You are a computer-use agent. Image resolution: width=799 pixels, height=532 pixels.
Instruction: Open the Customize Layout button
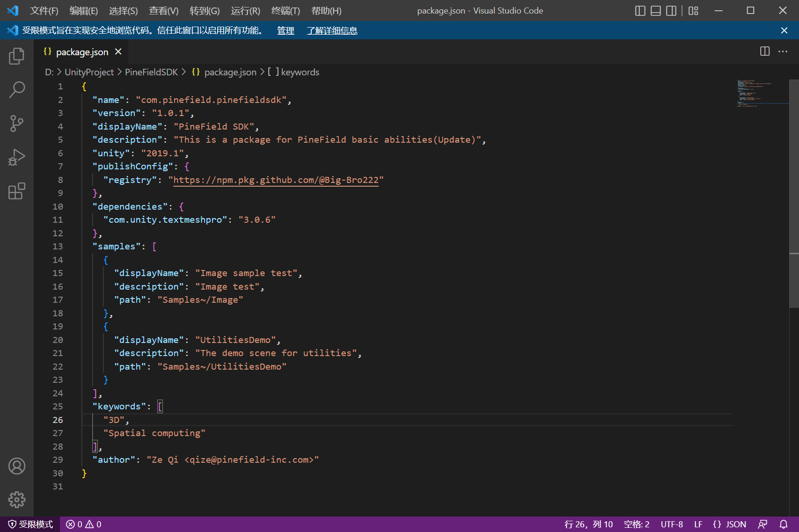694,10
